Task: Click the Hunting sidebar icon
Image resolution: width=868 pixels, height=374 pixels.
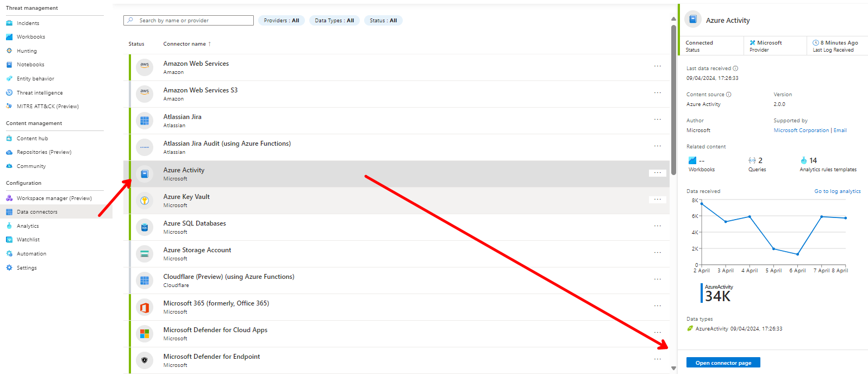Action: 9,51
